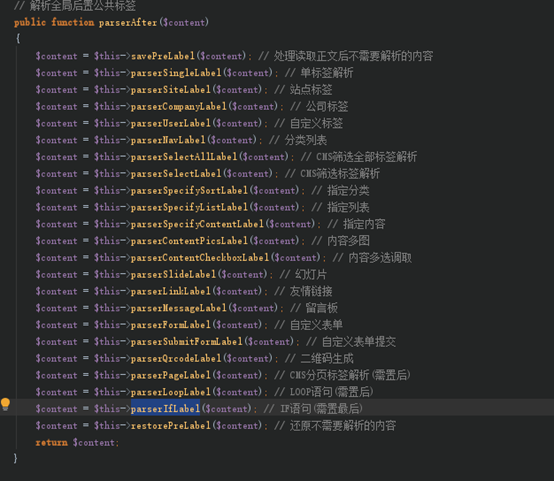Click the function's closing curly brace
554x481 pixels.
point(15,458)
